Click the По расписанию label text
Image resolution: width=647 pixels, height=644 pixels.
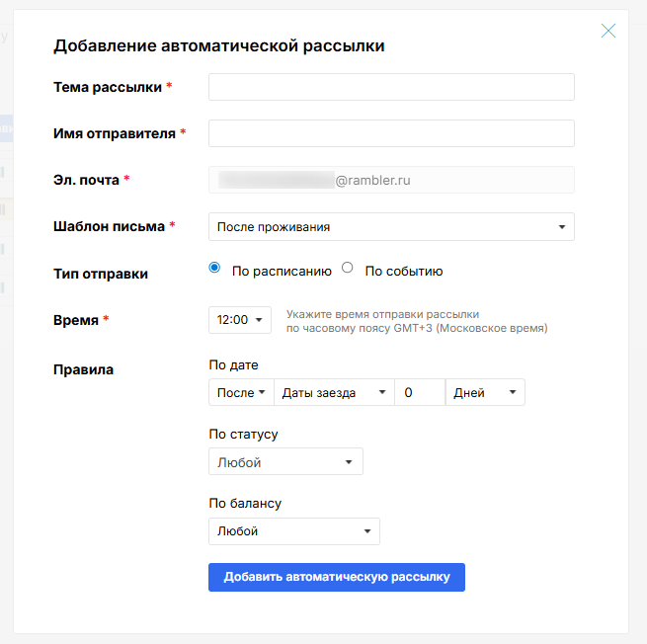pos(282,271)
